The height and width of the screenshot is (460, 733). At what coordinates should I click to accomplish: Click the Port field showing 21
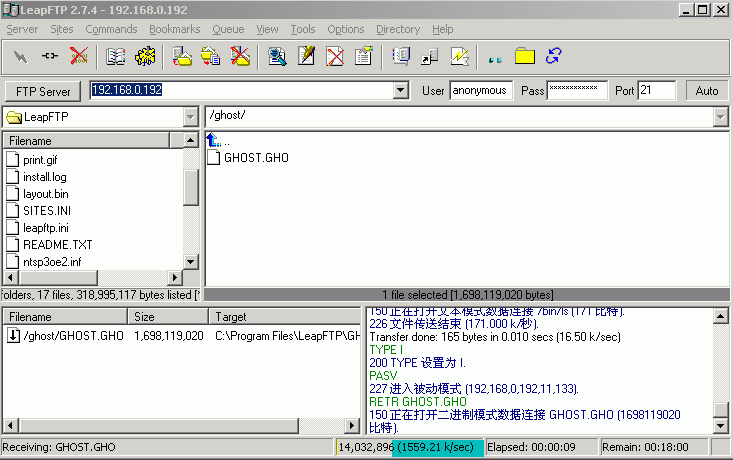[x=657, y=90]
